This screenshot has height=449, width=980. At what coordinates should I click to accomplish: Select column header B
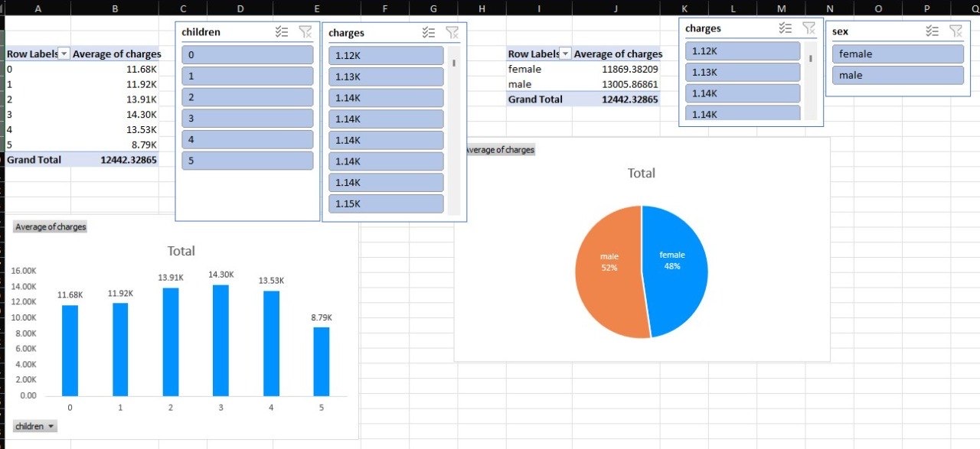115,8
